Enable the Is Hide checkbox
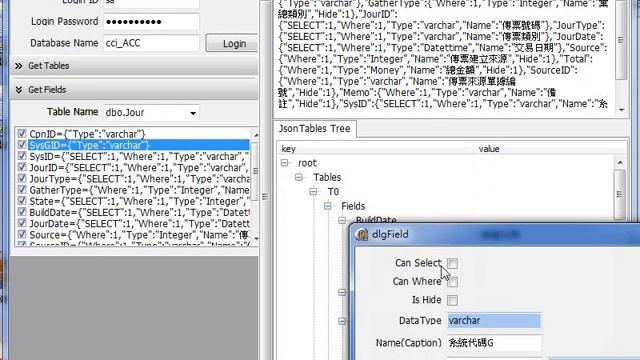This screenshot has width=640, height=360. click(x=452, y=300)
